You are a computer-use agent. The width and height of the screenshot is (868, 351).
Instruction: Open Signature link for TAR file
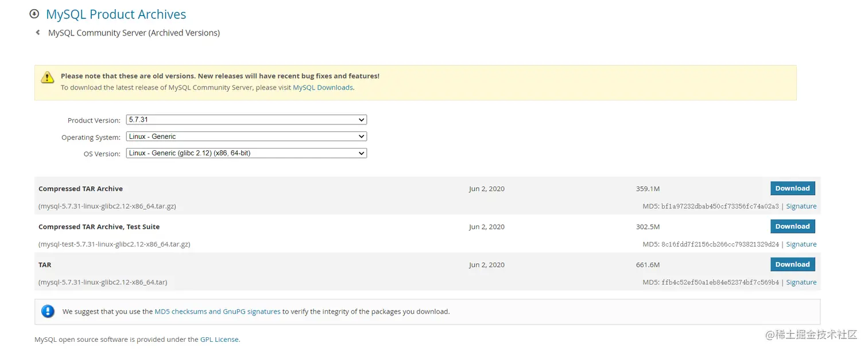(x=801, y=282)
